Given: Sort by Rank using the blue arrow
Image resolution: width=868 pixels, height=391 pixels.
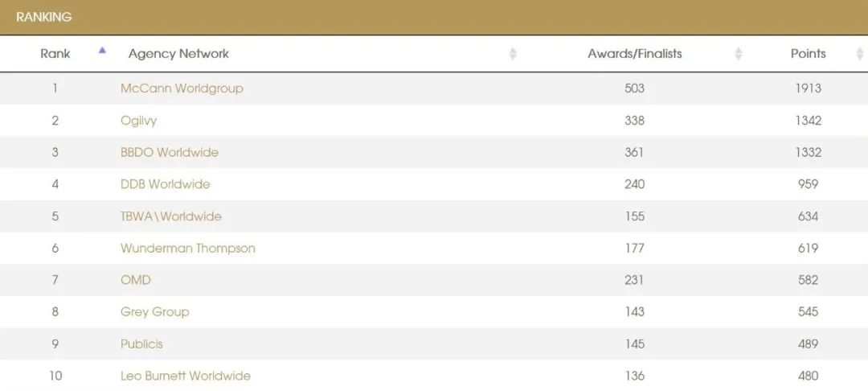Looking at the screenshot, I should 102,51.
